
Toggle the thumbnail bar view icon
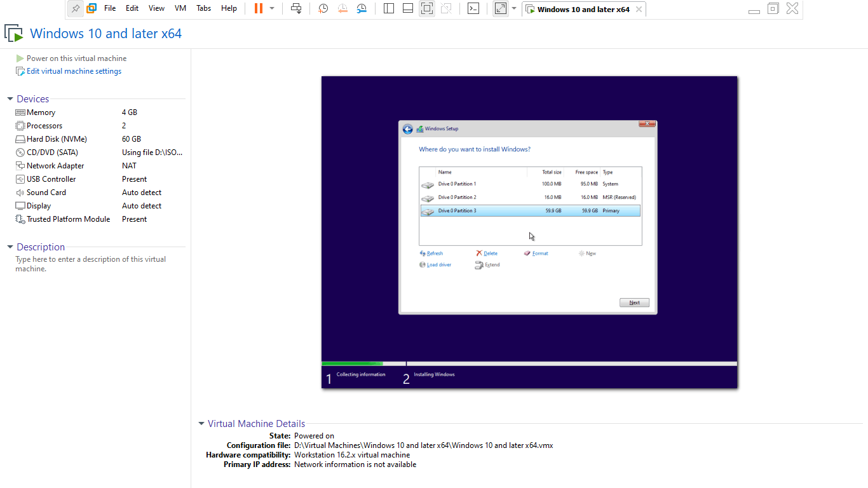click(x=408, y=9)
